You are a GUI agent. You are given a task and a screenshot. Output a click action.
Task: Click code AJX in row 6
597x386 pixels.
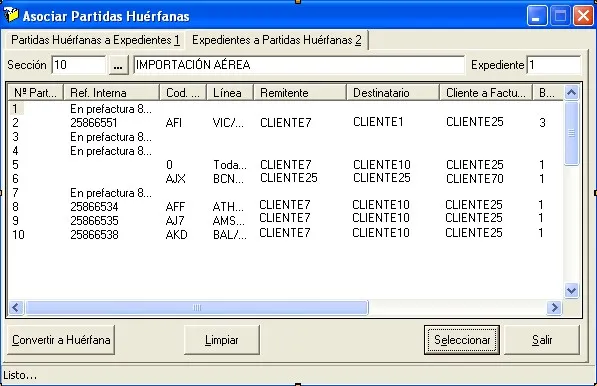(176, 179)
